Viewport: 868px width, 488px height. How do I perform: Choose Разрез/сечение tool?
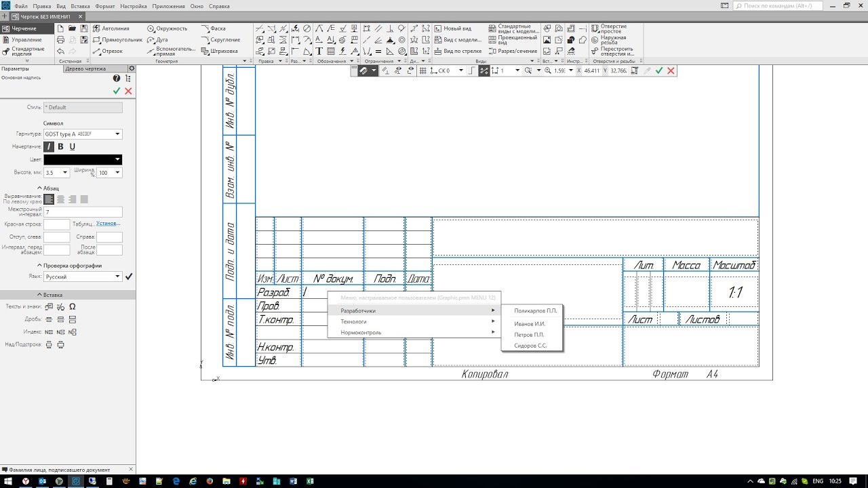coord(513,51)
